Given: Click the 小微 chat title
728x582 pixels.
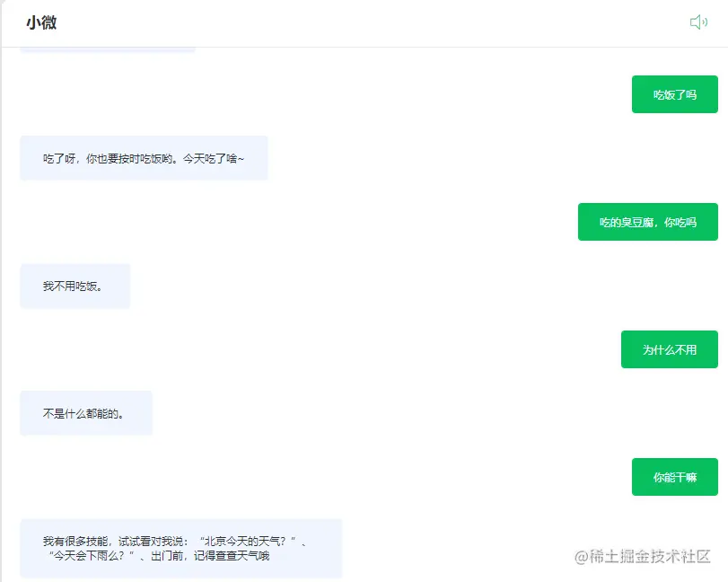Looking at the screenshot, I should pyautogui.click(x=42, y=22).
